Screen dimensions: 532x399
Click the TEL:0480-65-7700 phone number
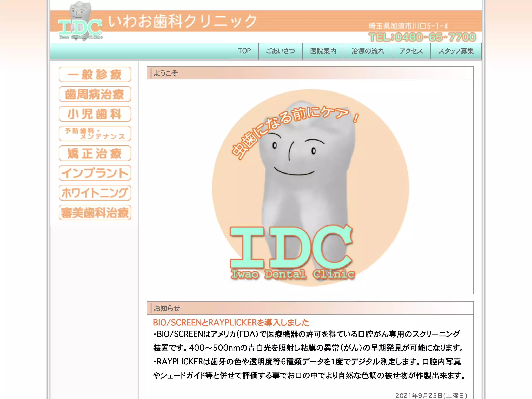point(422,37)
